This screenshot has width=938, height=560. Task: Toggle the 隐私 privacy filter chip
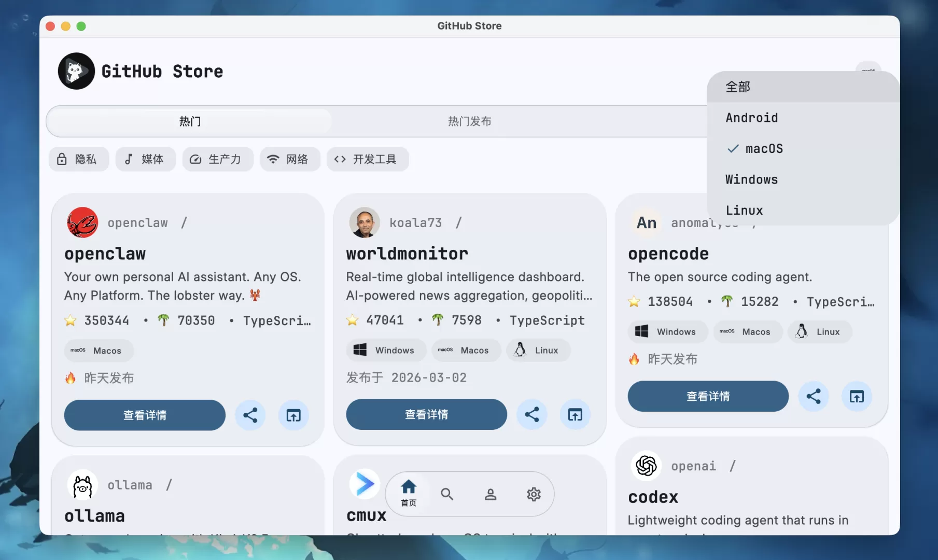pyautogui.click(x=78, y=159)
